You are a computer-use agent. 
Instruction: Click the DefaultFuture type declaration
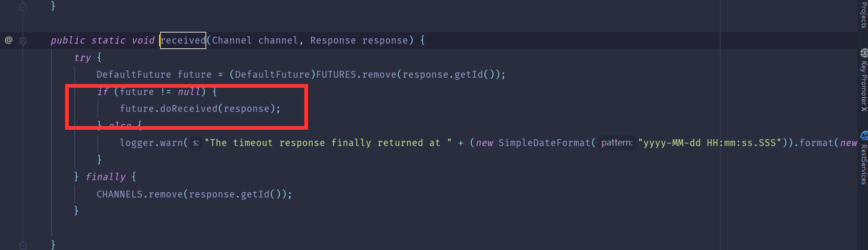134,75
